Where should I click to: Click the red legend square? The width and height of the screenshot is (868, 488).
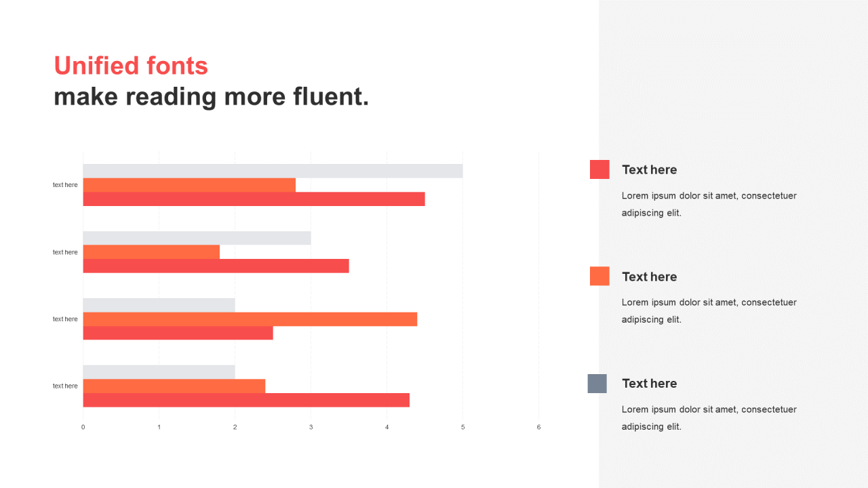(x=599, y=169)
